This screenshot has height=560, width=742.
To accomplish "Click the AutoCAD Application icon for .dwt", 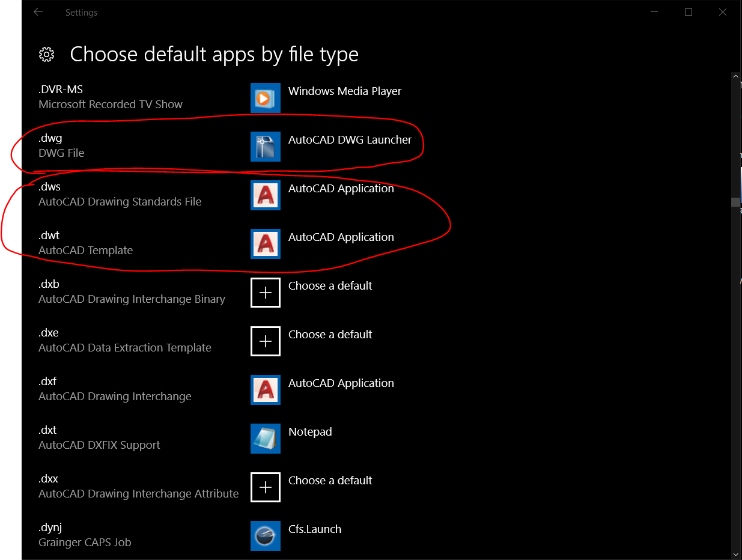I will (x=265, y=244).
